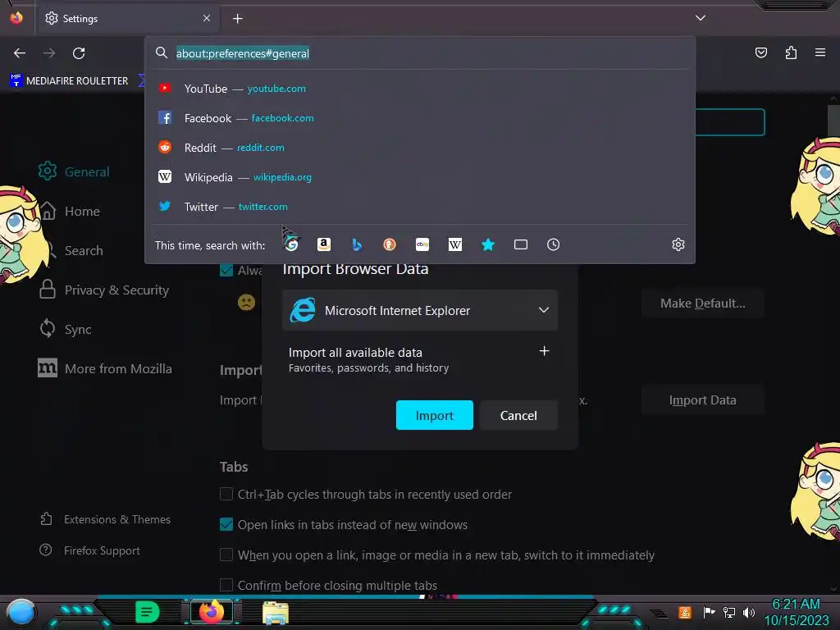Click the Firefox View icon in tab bar
The height and width of the screenshot is (630, 840).
[16, 18]
